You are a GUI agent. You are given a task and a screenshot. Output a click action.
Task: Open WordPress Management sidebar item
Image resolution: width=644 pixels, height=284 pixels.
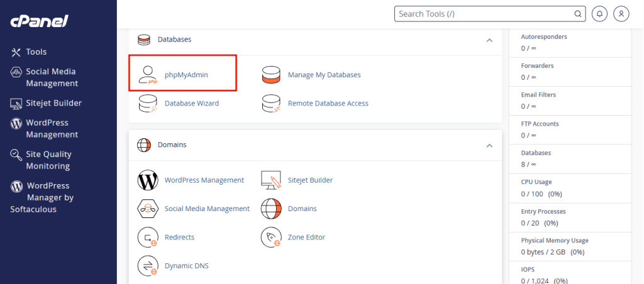pyautogui.click(x=52, y=128)
